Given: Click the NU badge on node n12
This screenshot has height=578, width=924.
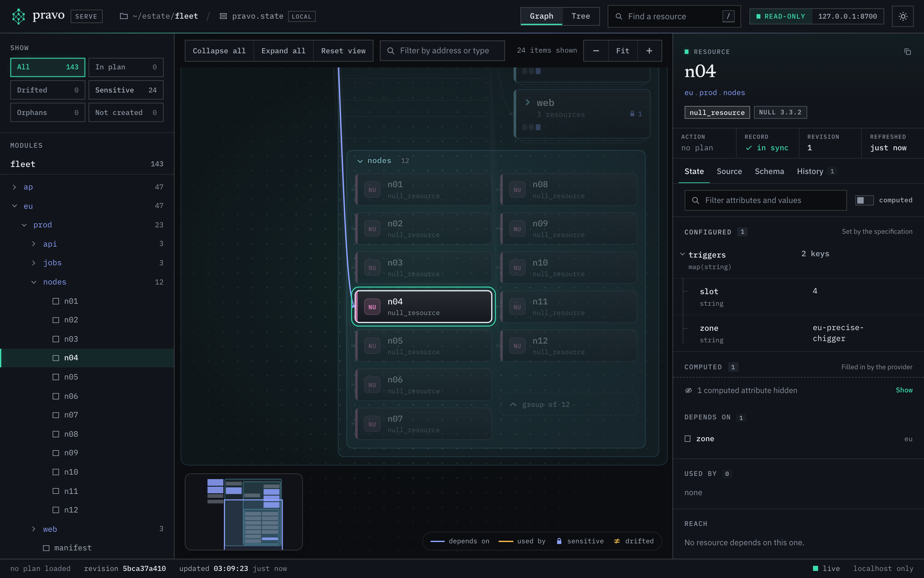Looking at the screenshot, I should [x=518, y=346].
